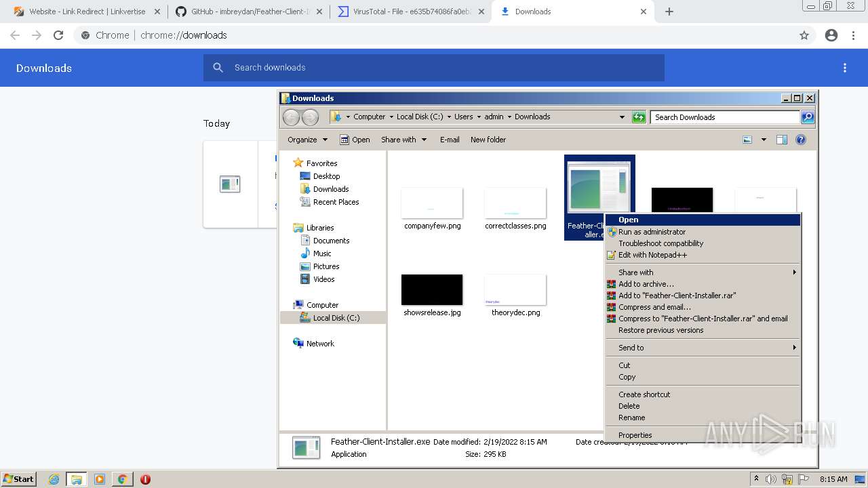The image size is (868, 488).
Task: Click the Explorer search magnifier button
Action: (x=808, y=117)
